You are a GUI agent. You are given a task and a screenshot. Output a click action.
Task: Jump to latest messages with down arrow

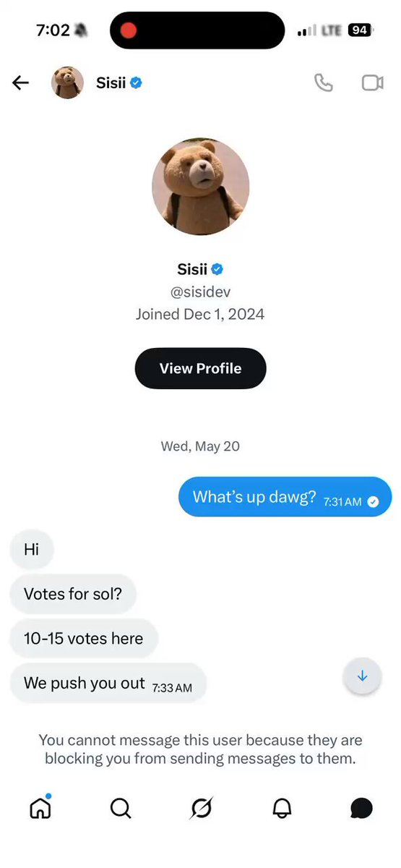point(362,676)
